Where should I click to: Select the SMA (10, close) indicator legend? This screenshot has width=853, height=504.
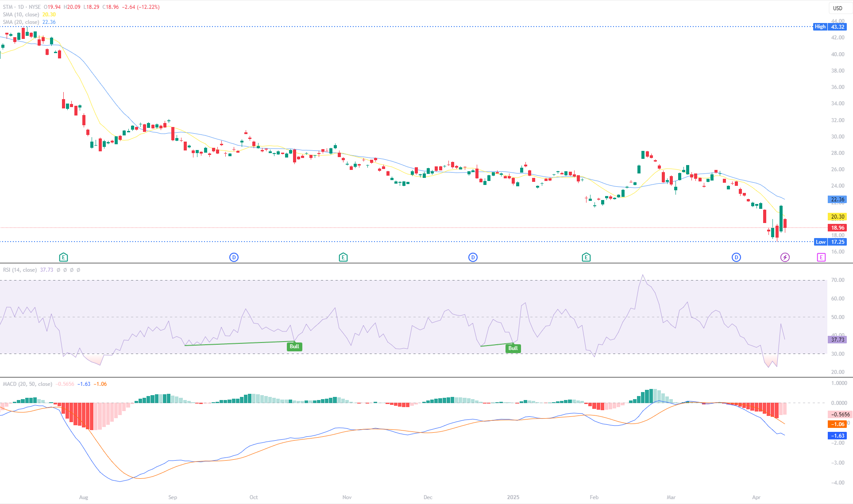(x=21, y=15)
